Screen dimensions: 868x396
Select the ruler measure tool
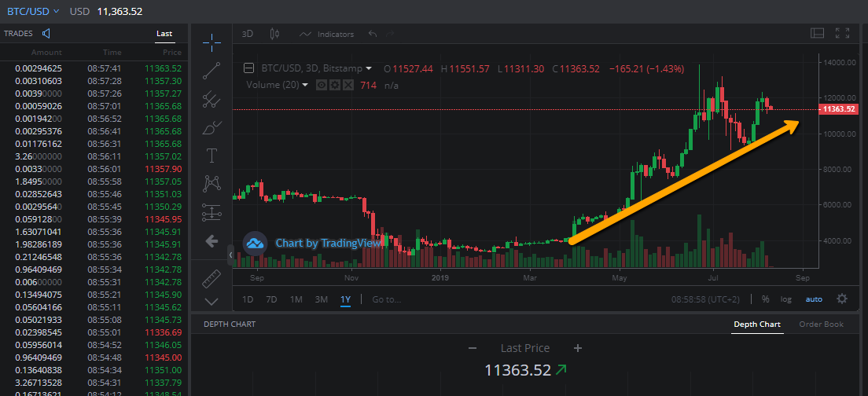coord(211,279)
